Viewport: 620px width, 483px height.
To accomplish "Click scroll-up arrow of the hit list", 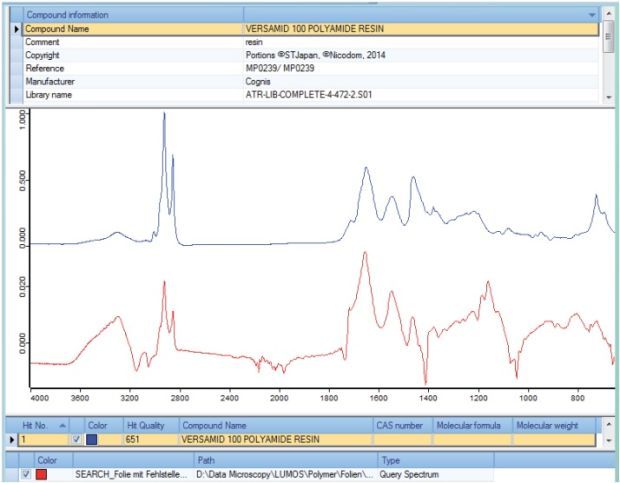I will coord(611,425).
